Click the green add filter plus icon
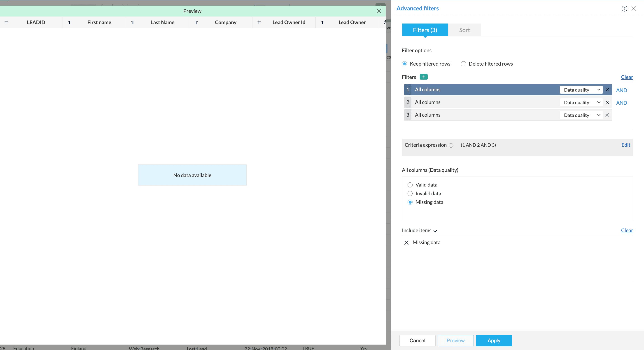Viewport: 644px width, 350px height. pos(424,77)
